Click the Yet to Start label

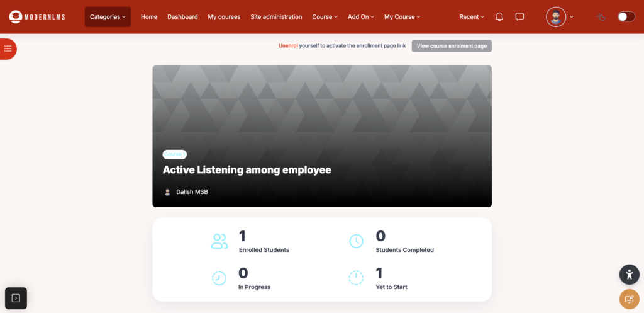(x=391, y=287)
